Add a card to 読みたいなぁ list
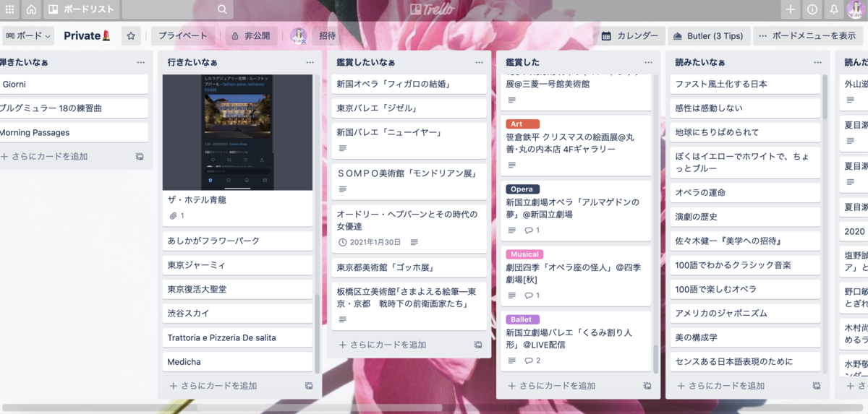 720,386
